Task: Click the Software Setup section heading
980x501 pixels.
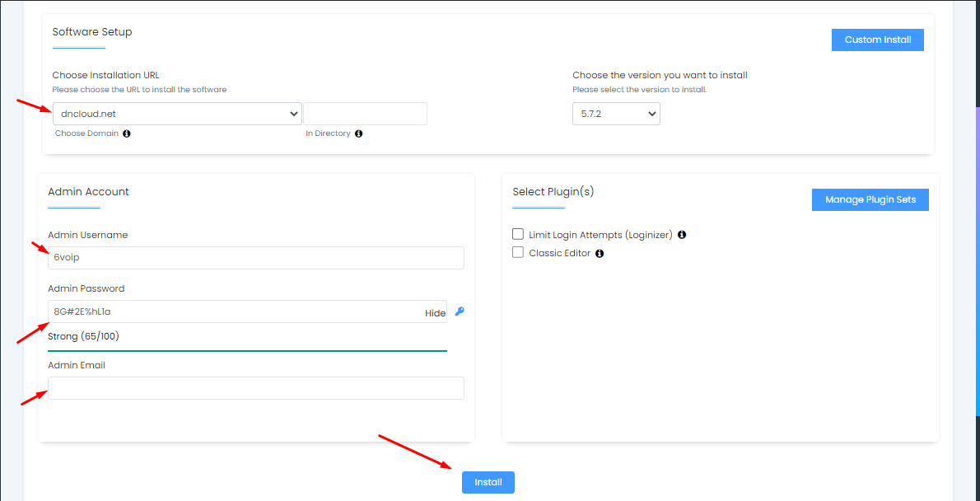Action: pos(92,32)
